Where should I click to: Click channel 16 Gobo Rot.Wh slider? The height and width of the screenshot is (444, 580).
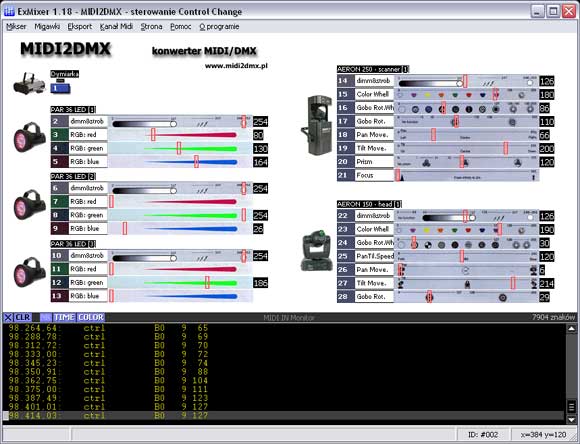click(466, 108)
